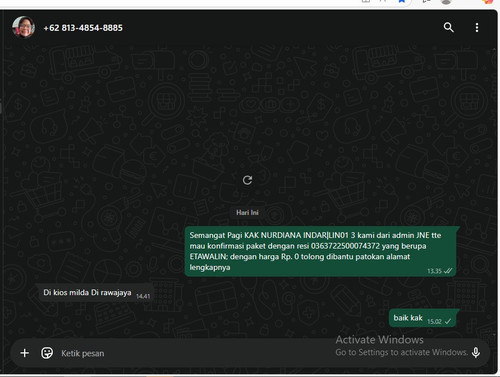The width and height of the screenshot is (500, 377).
Task: Click single check mark on baik kak
Action: [x=448, y=321]
